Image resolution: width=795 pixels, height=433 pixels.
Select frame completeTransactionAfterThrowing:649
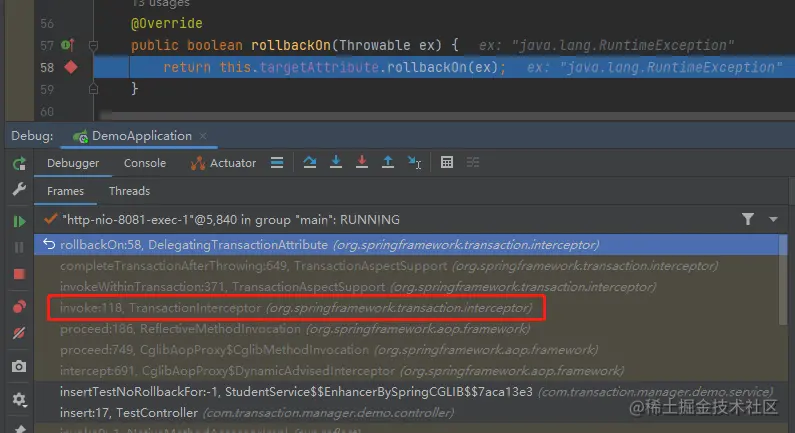408,266
